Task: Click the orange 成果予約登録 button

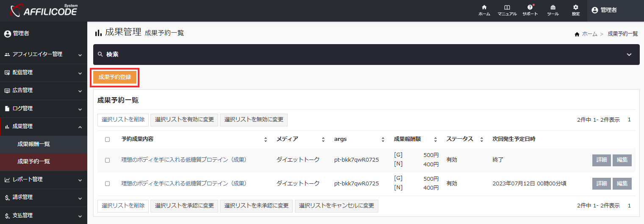Action: click(114, 78)
